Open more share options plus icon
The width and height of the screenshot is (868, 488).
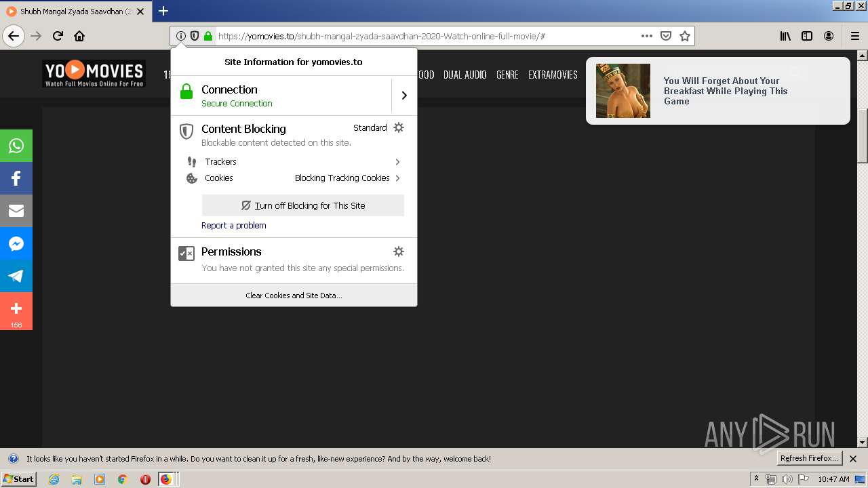click(x=16, y=311)
